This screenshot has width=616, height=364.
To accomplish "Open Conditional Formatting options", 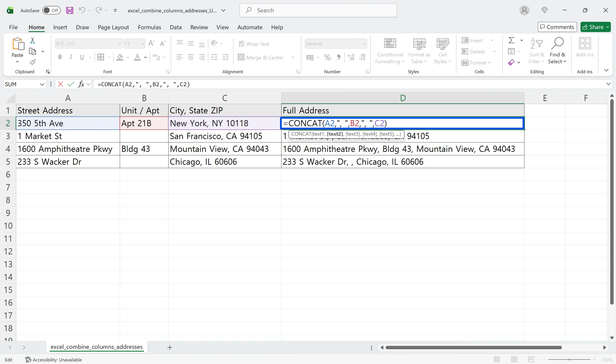I will click(x=390, y=50).
